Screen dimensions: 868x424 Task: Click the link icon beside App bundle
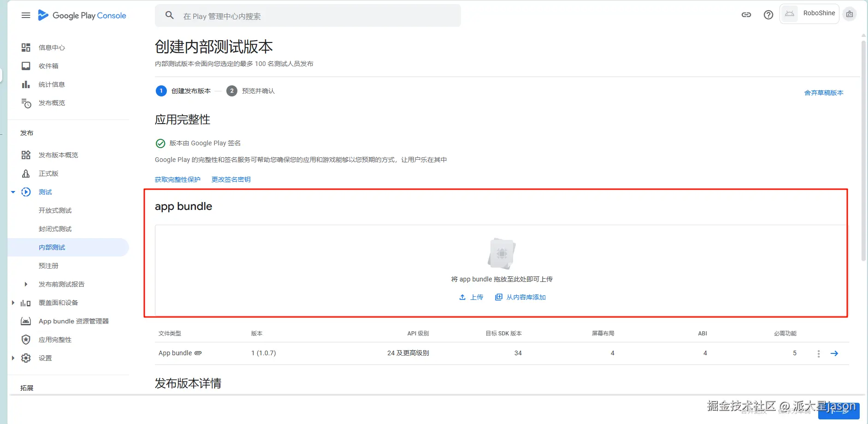(198, 353)
